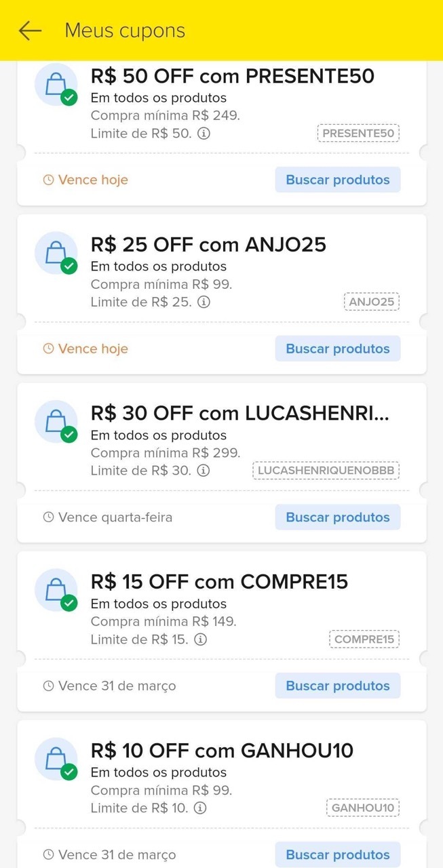This screenshot has height=868, width=443.
Task: Select the PRESENTE50 coupon code chip
Action: 358,133
